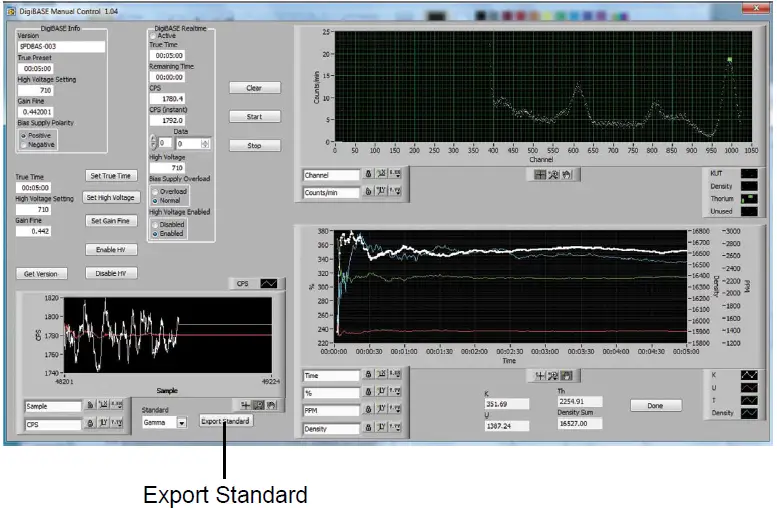Viewport: 777px width, 510px height.
Task: Toggle the Sample axis autoscale lock
Action: click(90, 405)
